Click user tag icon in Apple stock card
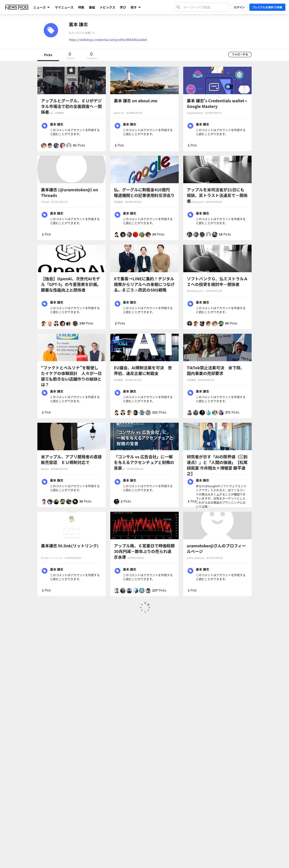 (117, 571)
